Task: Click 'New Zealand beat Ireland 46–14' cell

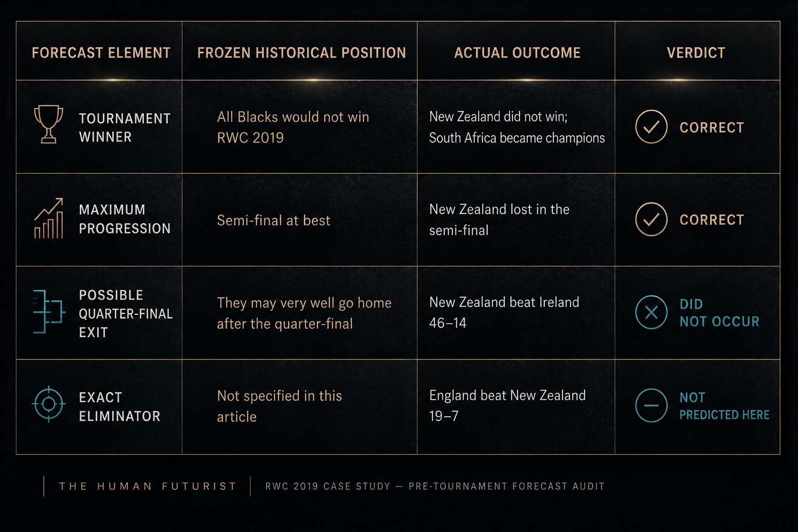Action: [504, 312]
